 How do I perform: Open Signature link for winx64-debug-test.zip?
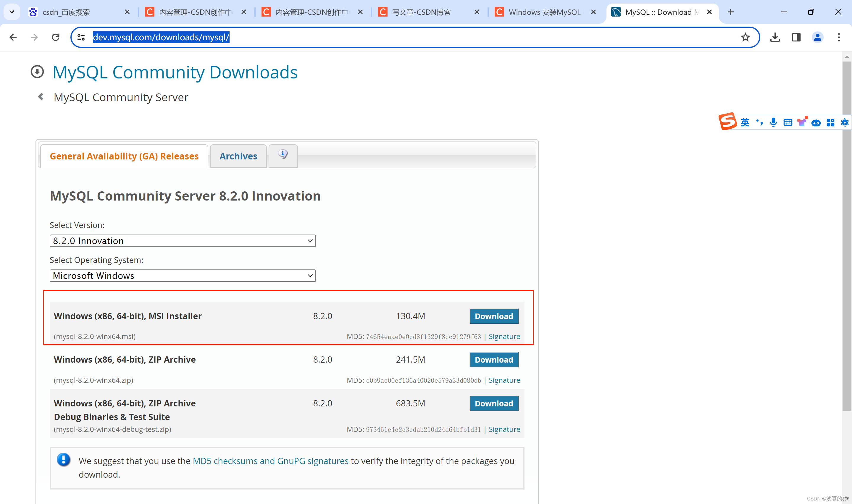tap(504, 429)
